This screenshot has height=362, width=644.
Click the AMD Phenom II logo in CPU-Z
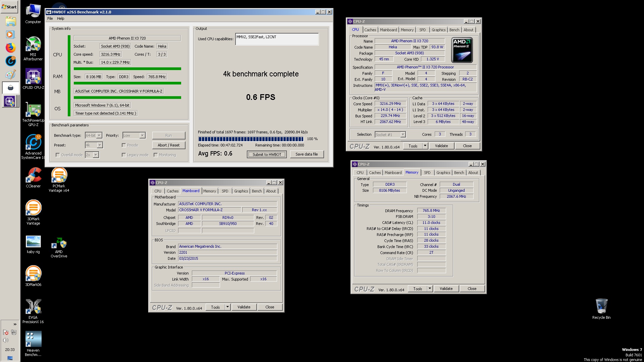click(462, 50)
